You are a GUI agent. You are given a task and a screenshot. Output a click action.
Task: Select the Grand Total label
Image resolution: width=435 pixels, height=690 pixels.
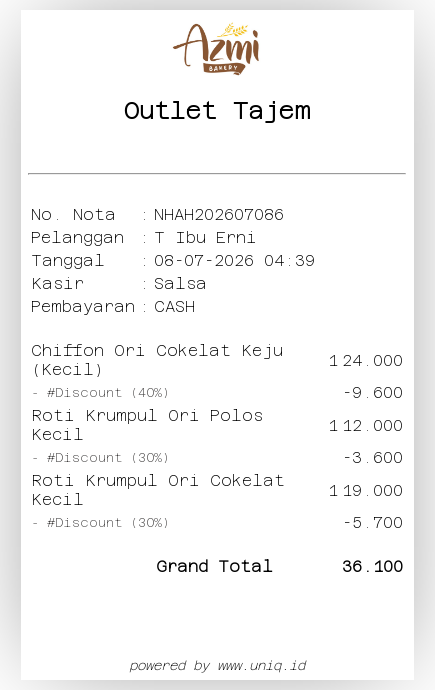(214, 566)
